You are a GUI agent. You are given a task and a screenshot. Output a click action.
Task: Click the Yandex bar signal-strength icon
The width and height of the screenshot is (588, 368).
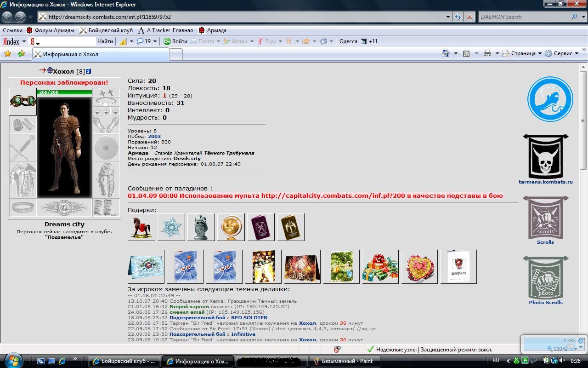(x=123, y=41)
